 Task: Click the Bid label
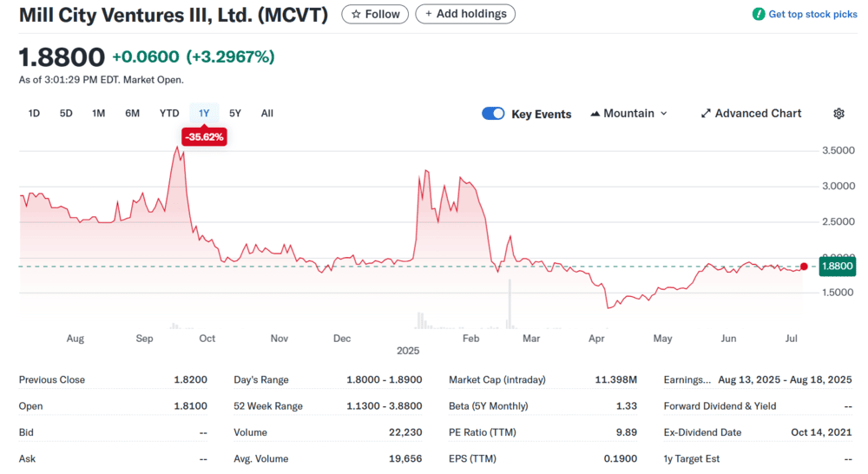(x=26, y=432)
